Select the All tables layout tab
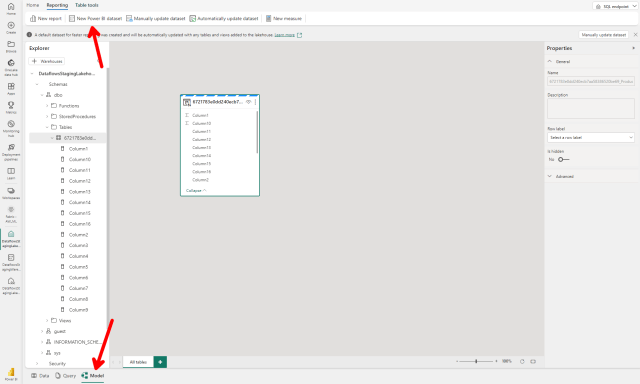This screenshot has height=384, width=640. coord(138,362)
